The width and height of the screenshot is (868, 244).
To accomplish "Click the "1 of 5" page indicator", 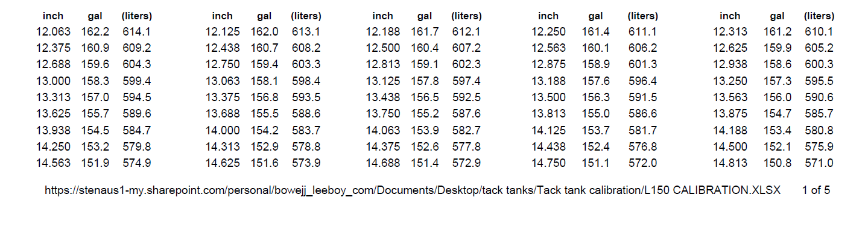I will point(816,190).
